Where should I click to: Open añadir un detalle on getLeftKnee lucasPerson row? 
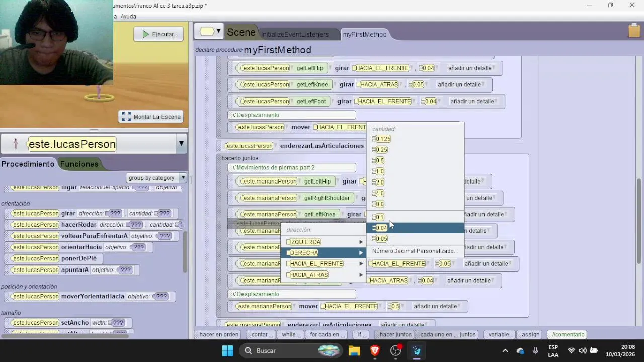point(460,85)
